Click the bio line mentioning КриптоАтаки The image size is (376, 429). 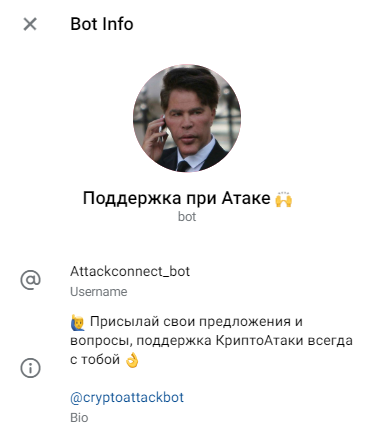tap(211, 341)
